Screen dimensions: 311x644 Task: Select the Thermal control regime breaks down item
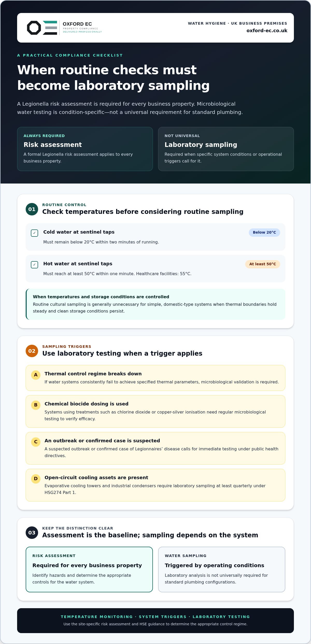tap(155, 378)
